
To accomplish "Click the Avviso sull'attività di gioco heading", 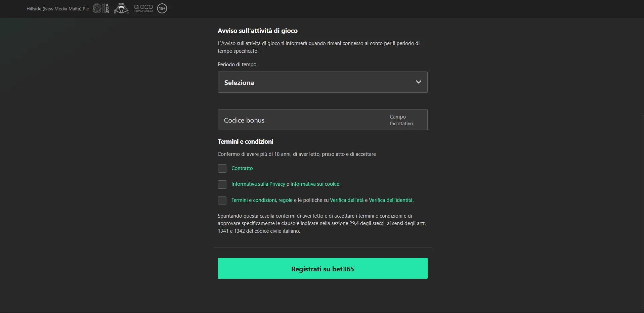I will (x=258, y=31).
